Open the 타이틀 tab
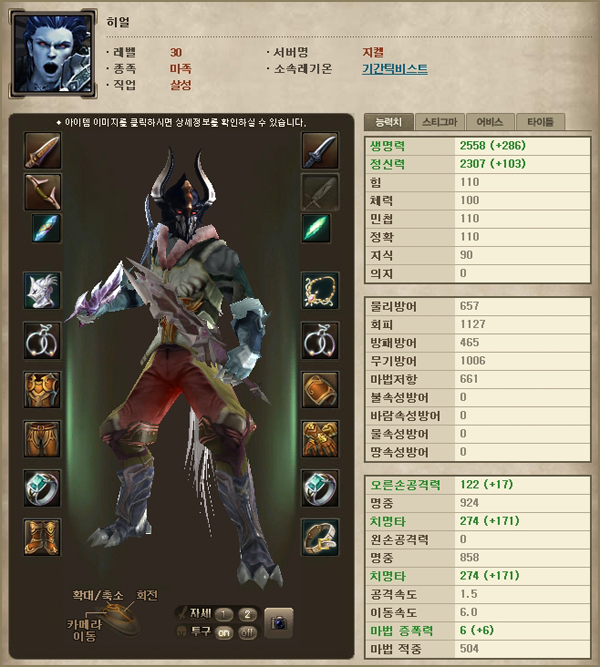 point(540,122)
